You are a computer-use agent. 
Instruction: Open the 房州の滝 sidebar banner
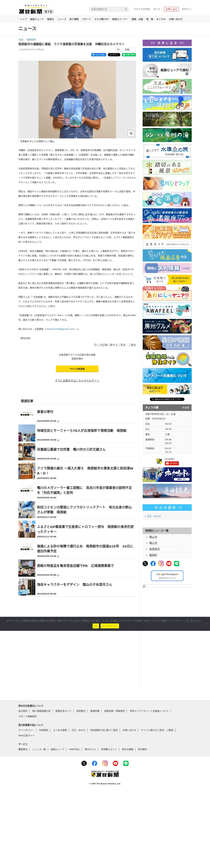pyautogui.click(x=167, y=135)
